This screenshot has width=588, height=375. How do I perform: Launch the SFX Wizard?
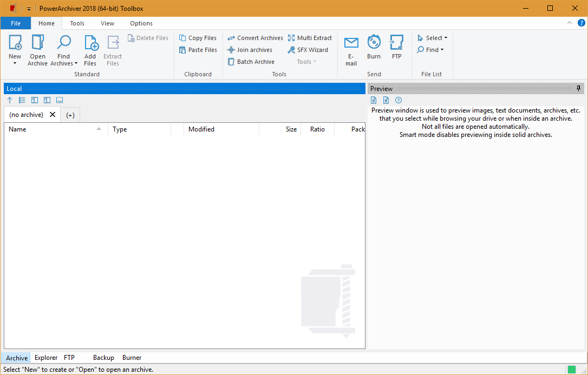click(308, 50)
